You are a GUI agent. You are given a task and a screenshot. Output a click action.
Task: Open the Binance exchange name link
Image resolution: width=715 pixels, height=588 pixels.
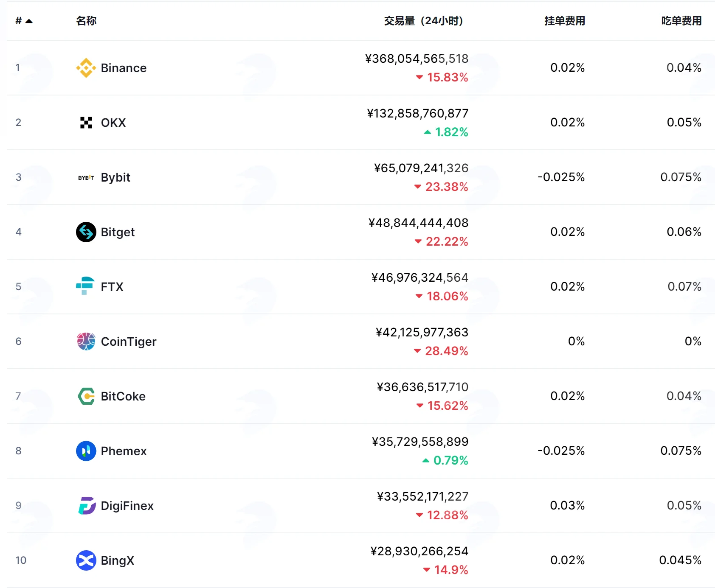click(124, 68)
